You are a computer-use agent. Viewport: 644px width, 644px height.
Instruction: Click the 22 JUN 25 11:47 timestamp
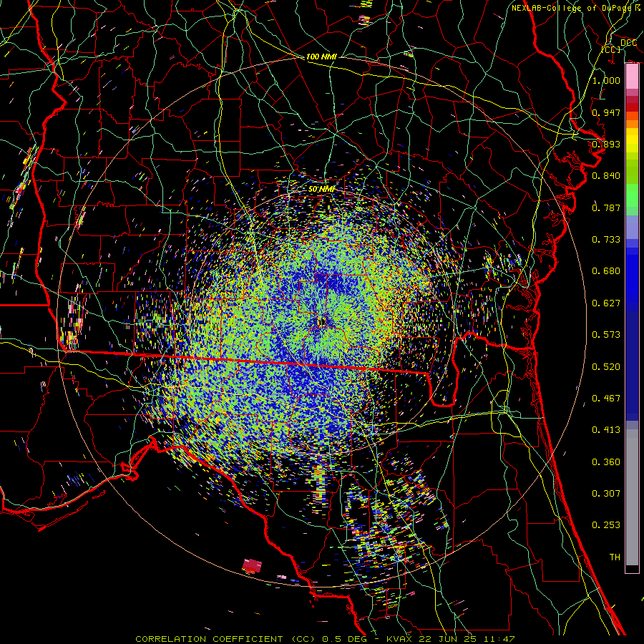click(467, 639)
